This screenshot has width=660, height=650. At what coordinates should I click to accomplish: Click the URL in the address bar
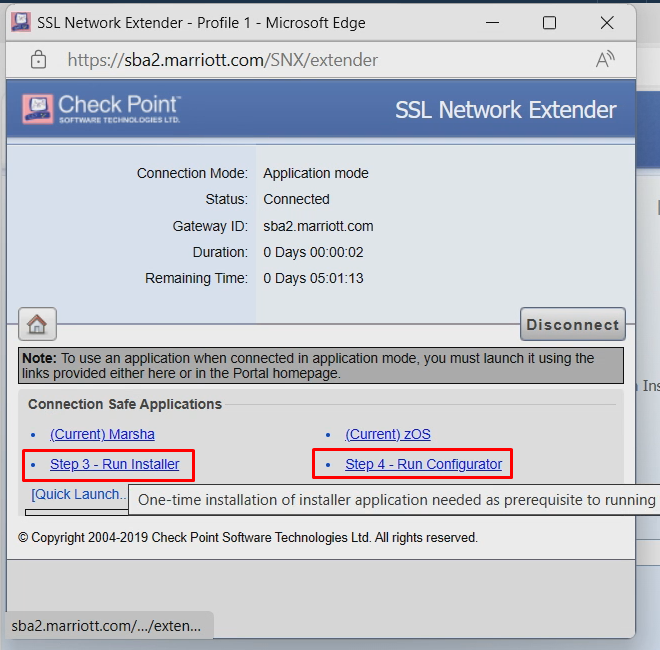click(x=223, y=60)
